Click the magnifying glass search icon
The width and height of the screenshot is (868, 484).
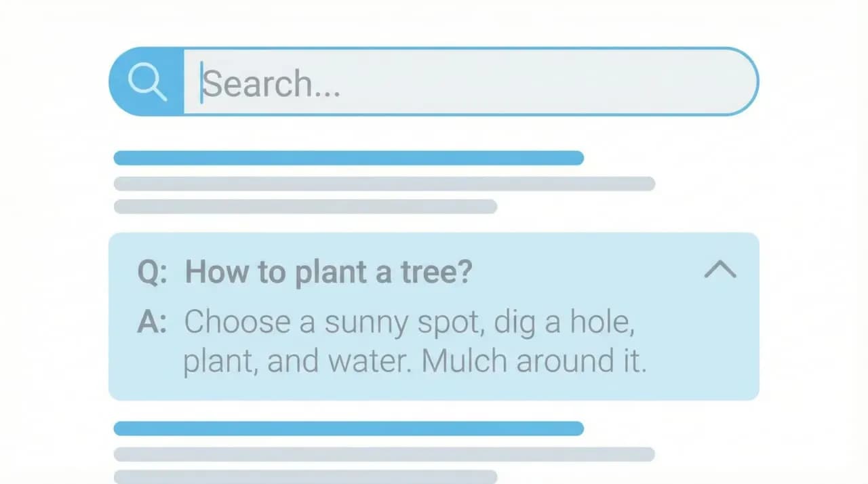[x=147, y=82]
